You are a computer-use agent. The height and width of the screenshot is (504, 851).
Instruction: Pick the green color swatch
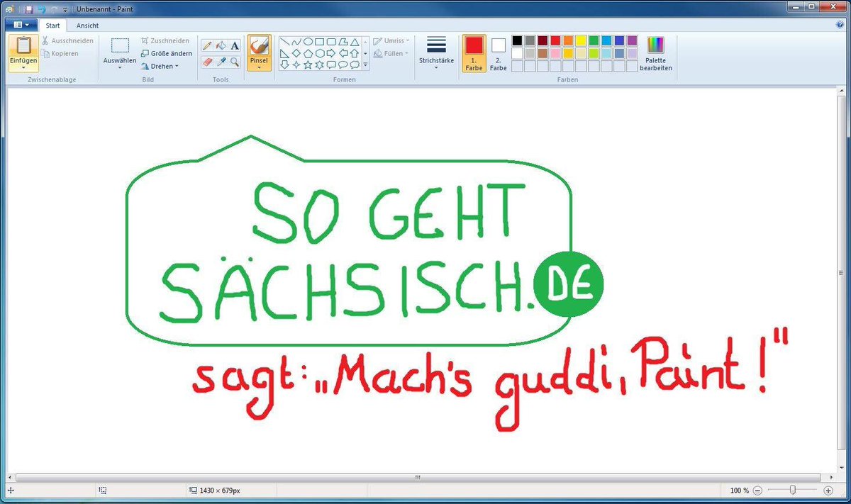594,40
